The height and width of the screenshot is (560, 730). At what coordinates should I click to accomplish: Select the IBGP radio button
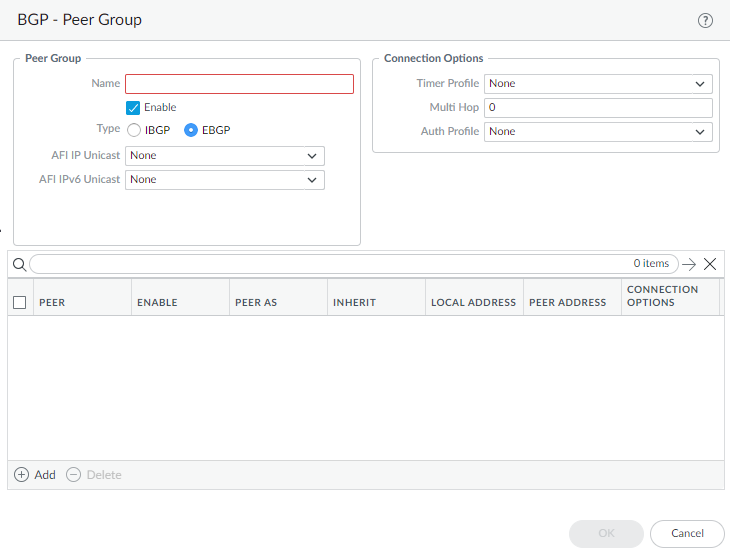(x=133, y=130)
